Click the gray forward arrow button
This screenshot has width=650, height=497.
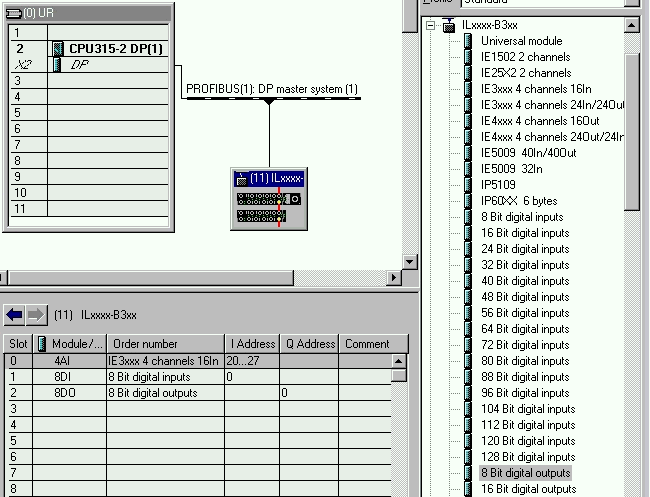(36, 315)
